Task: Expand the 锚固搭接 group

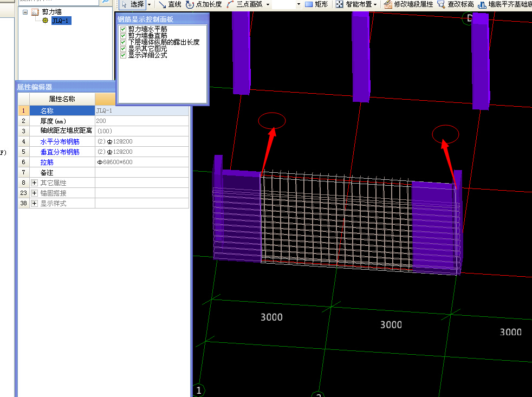Action: 34,193
